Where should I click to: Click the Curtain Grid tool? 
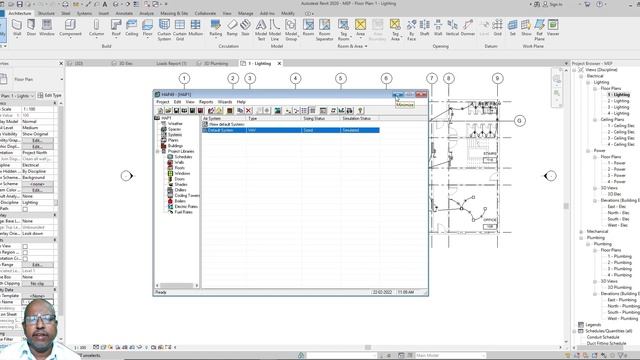click(180, 29)
